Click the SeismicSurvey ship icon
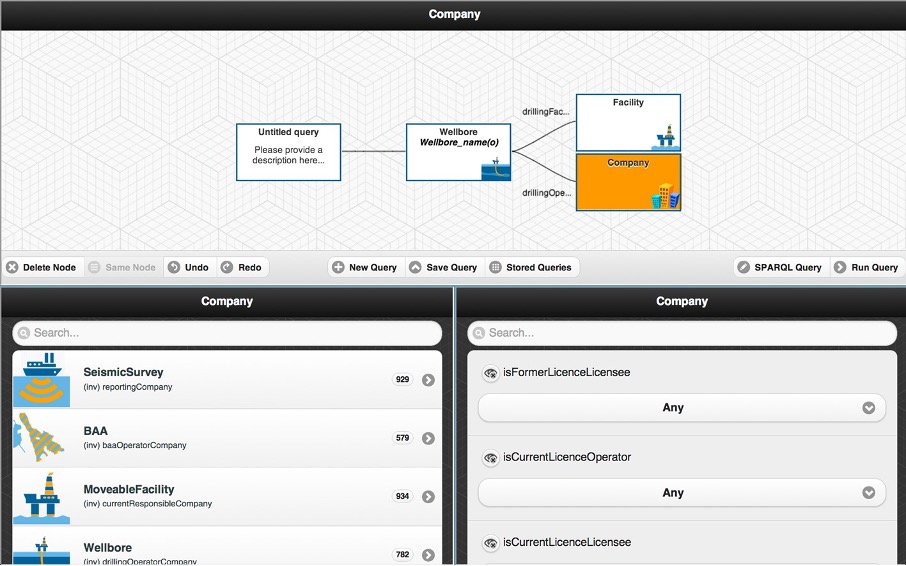Image resolution: width=906 pixels, height=566 pixels. pyautogui.click(x=42, y=379)
